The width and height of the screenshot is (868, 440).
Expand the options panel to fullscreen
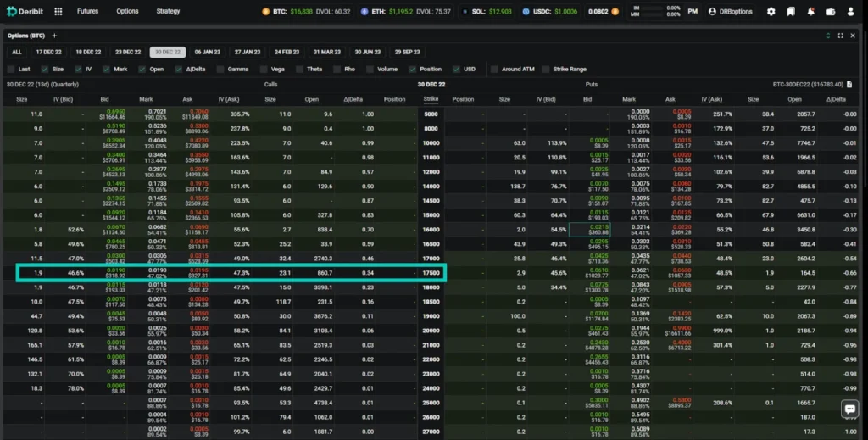(x=840, y=36)
